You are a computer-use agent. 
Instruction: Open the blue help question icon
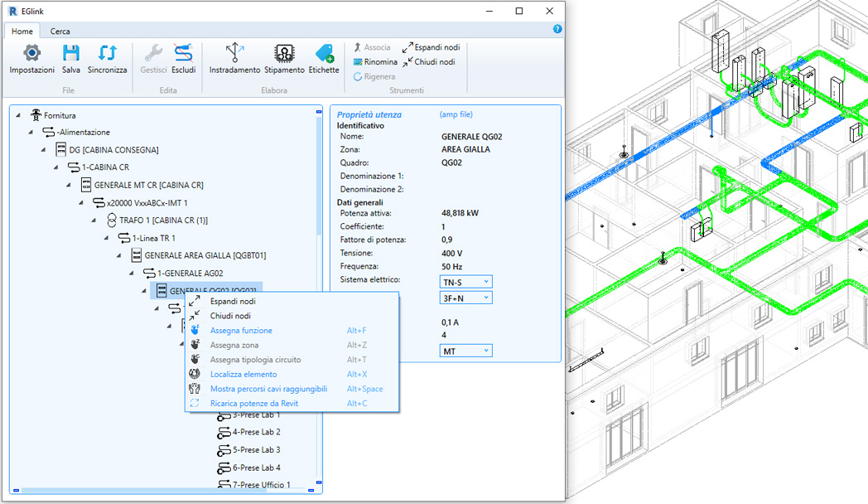click(x=557, y=29)
